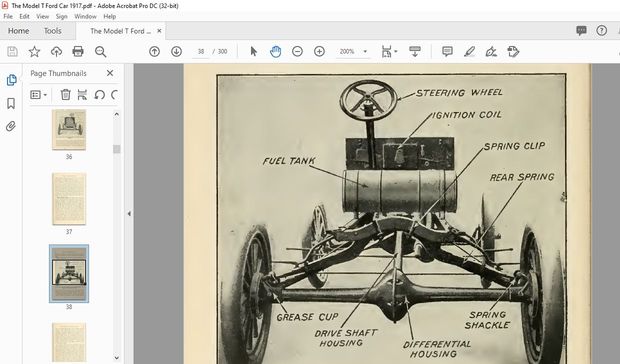Click the cloud upload icon
This screenshot has height=364, width=620.
pyautogui.click(x=56, y=51)
